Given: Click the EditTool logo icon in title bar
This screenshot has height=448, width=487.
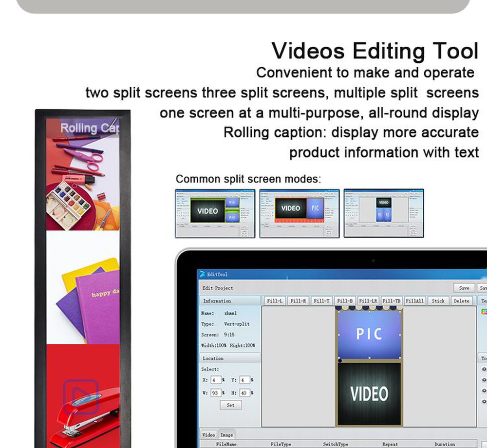Looking at the screenshot, I should pos(202,274).
